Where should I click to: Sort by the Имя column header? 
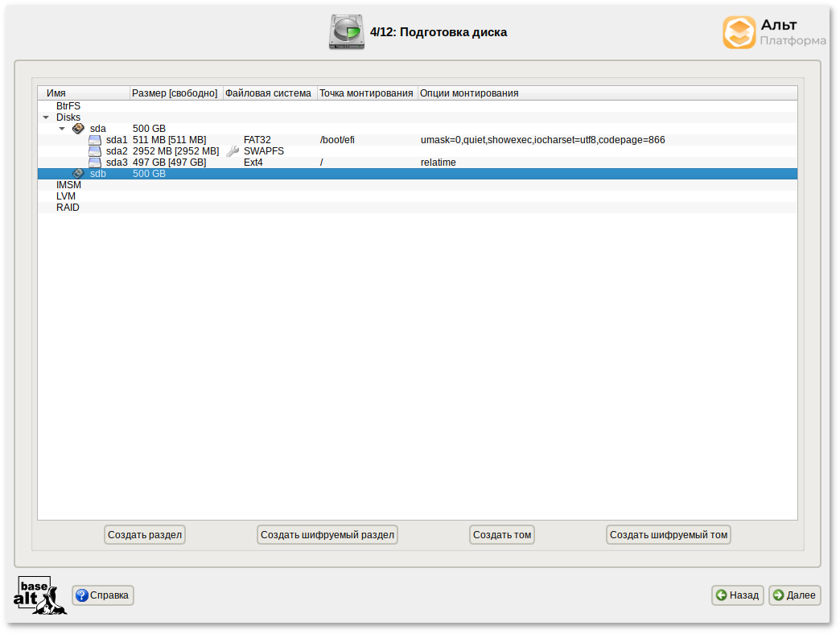click(x=83, y=93)
